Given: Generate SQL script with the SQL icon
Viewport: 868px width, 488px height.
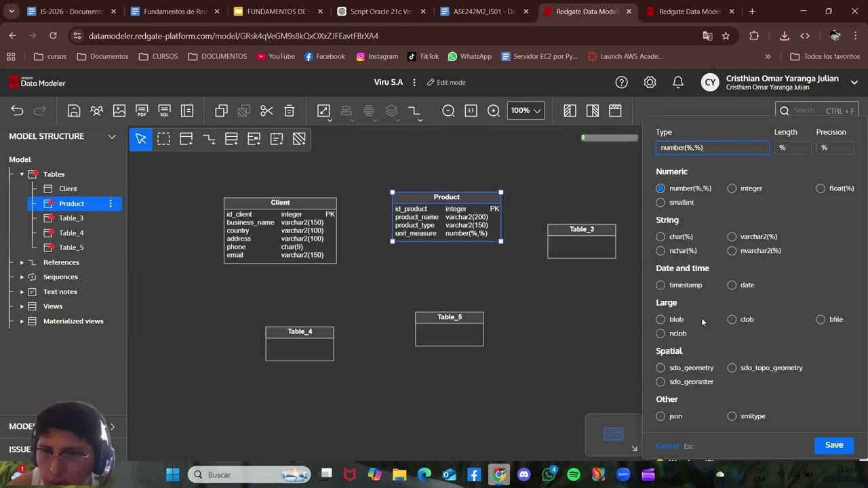Looking at the screenshot, I should [x=164, y=110].
